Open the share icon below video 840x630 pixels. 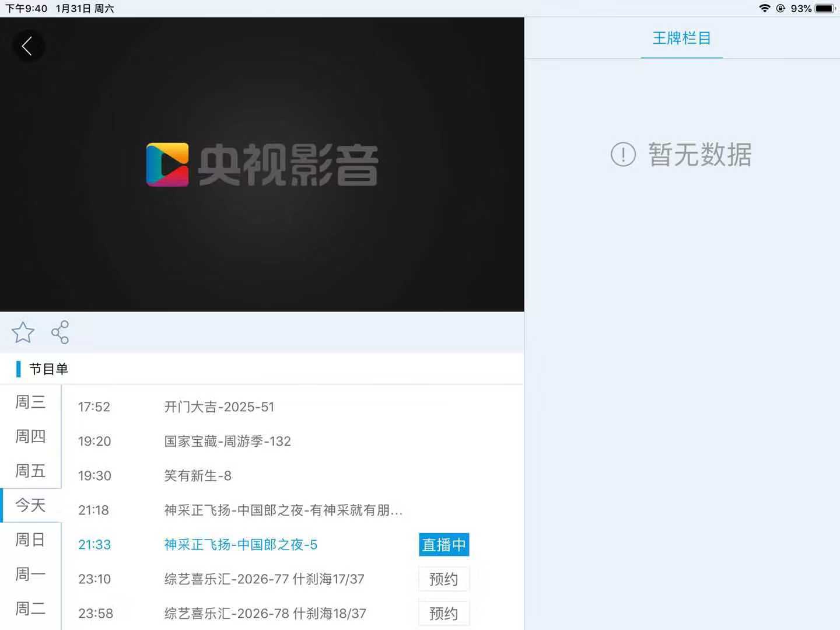[60, 332]
